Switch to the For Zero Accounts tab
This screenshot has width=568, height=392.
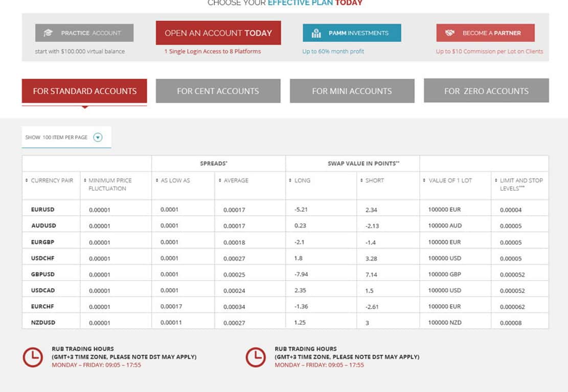tap(487, 90)
